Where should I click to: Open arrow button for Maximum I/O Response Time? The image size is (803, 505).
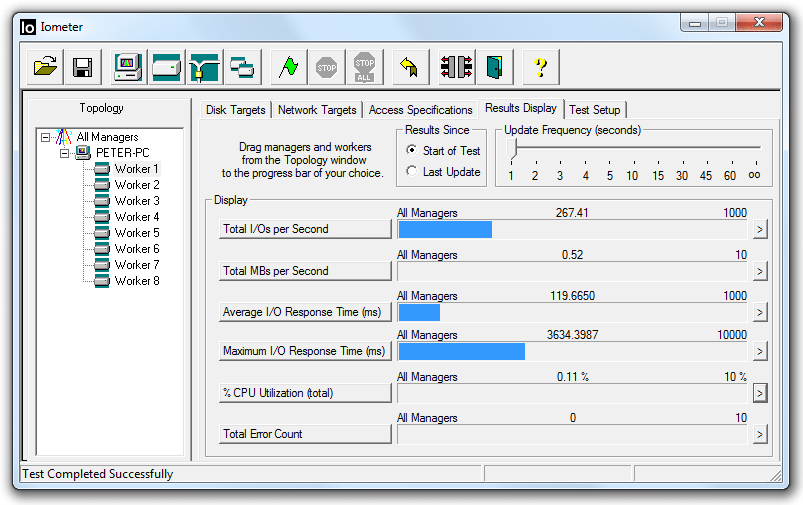coord(760,351)
